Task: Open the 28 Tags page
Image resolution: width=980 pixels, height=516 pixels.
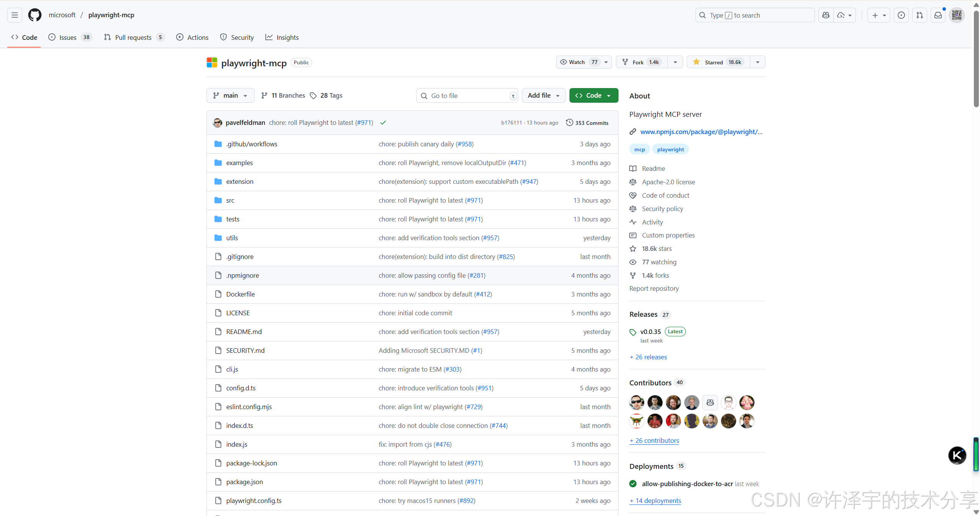Action: coord(326,95)
